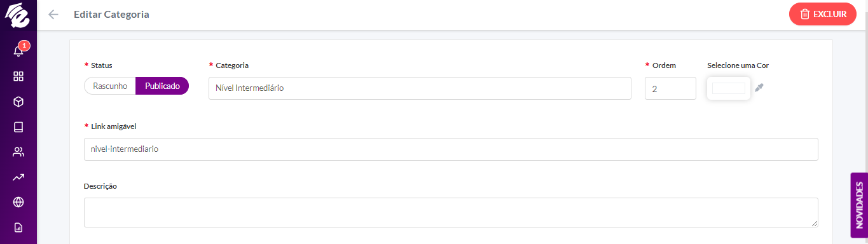Click inside the Descrição text area
Viewport: 868px width, 244px height.
click(x=451, y=212)
